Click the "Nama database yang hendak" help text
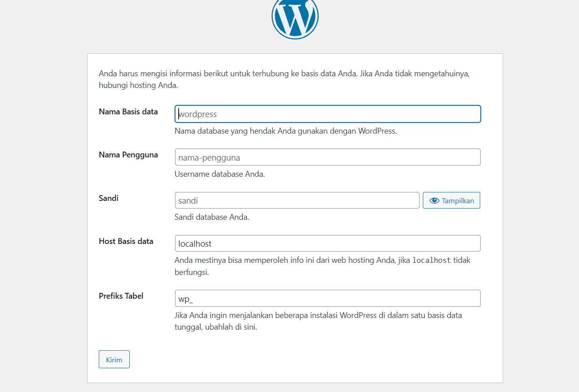This screenshot has height=392, width=579. coord(285,131)
